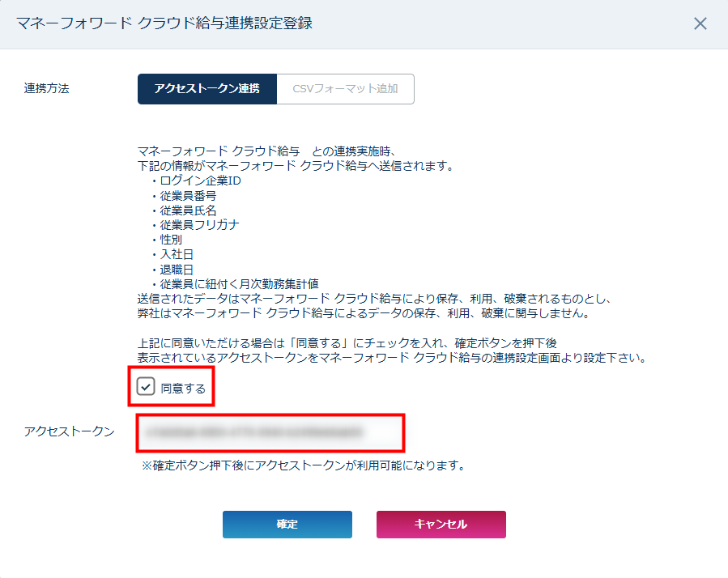The image size is (728, 578).
Task: Toggle the 同意する checkbox
Action: coord(146,387)
